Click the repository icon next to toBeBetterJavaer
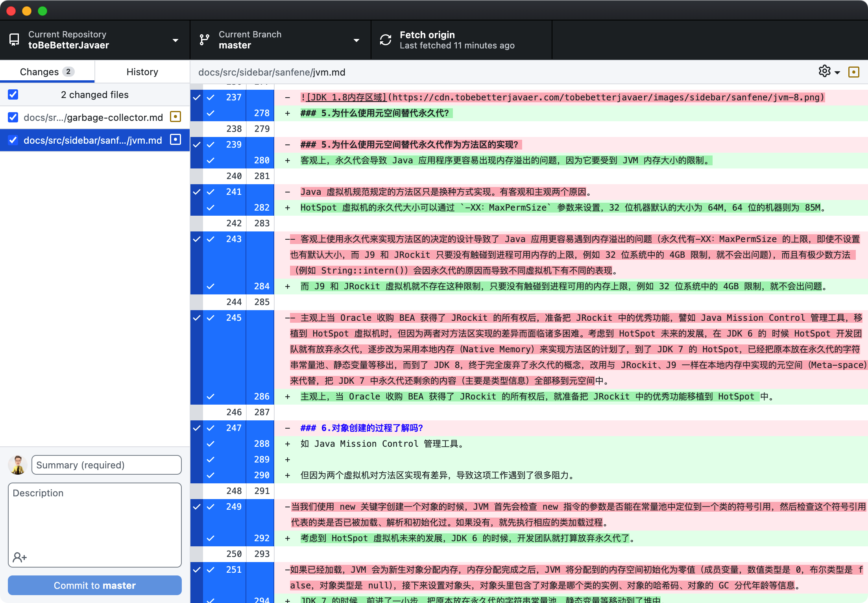868x603 pixels. click(15, 39)
